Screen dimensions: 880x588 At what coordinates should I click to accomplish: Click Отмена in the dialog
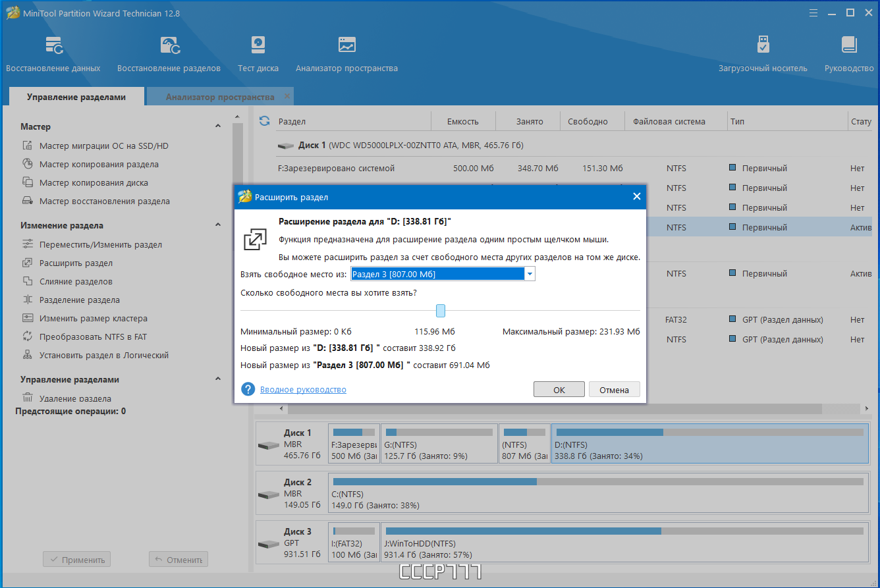pyautogui.click(x=615, y=389)
